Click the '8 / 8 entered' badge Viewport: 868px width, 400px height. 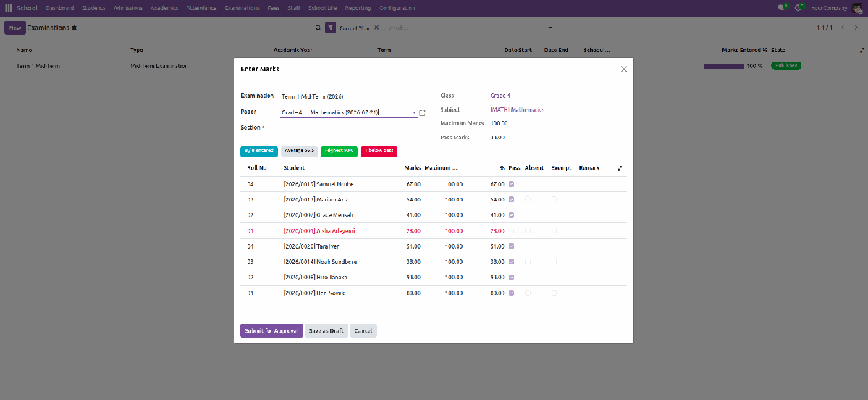coord(259,151)
